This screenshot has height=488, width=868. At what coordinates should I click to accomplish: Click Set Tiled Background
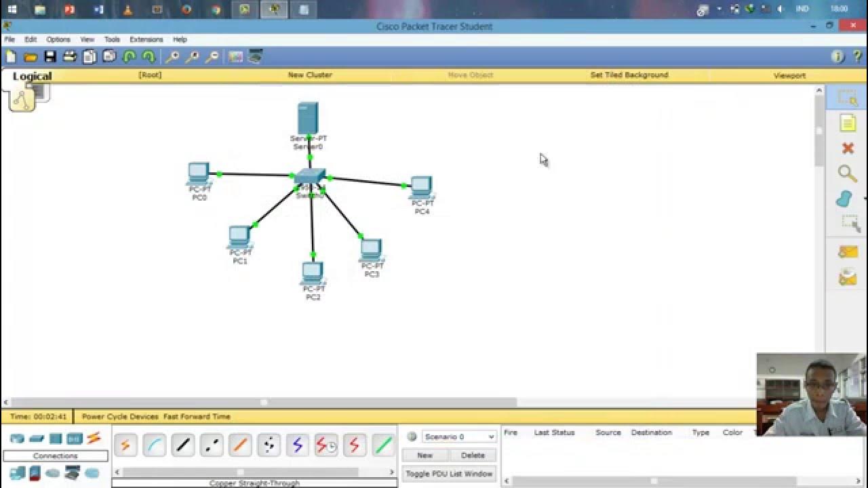pyautogui.click(x=629, y=75)
